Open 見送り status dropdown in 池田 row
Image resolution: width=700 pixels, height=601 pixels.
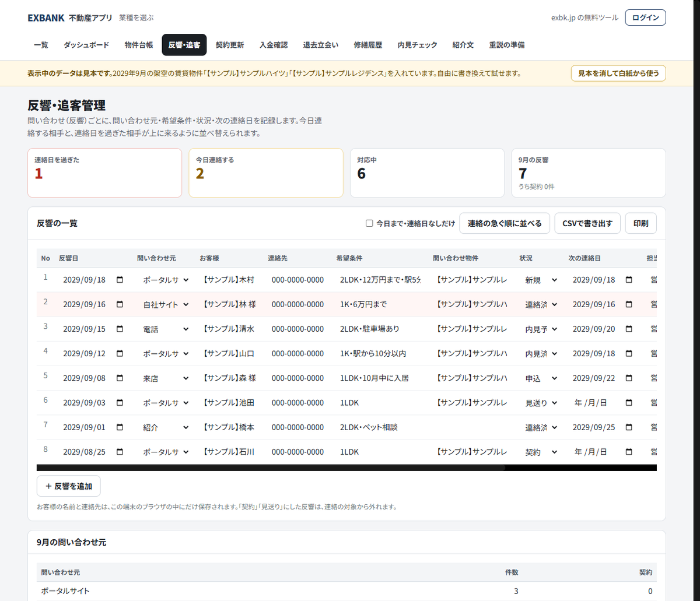pos(541,403)
